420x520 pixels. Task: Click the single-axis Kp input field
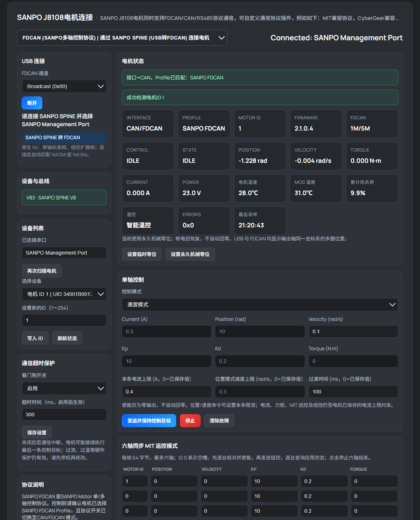pyautogui.click(x=166, y=361)
